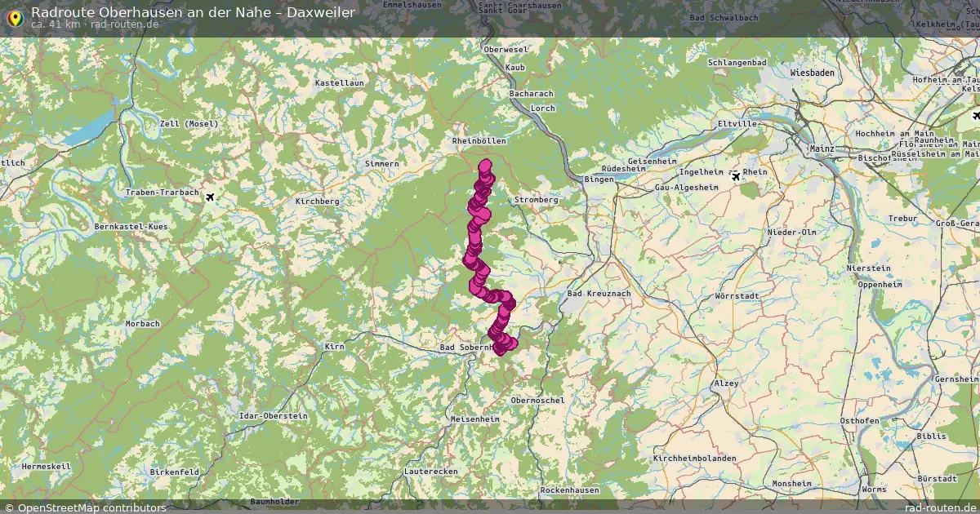980x514 pixels.
Task: Click the Kirchheimbolanden label
Action: click(x=696, y=459)
